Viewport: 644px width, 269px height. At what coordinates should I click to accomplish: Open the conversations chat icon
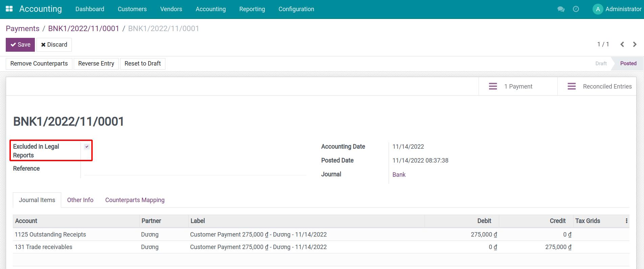click(561, 9)
